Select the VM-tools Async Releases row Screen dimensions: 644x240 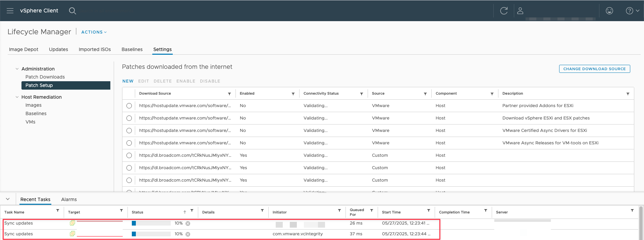point(129,143)
